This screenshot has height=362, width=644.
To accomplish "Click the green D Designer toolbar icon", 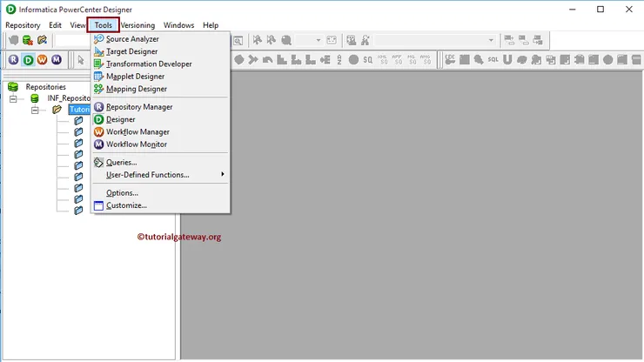I will point(28,60).
